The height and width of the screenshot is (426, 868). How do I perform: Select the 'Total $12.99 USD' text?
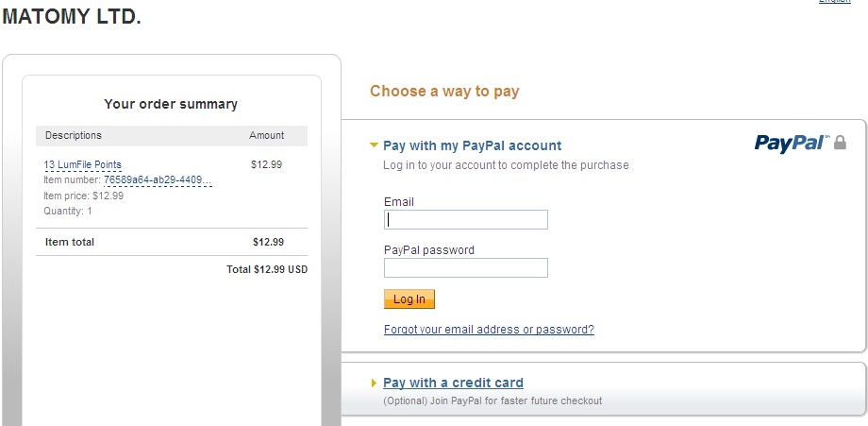[267, 269]
